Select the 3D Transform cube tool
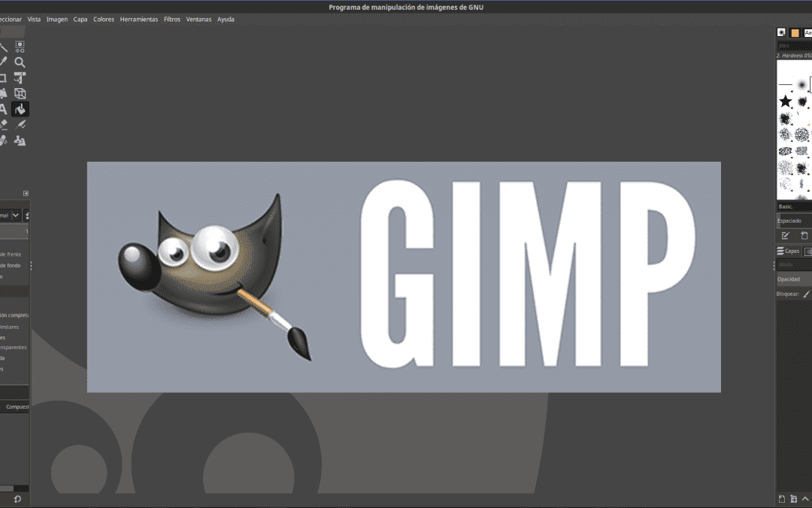This screenshot has height=508, width=812. coord(20,93)
